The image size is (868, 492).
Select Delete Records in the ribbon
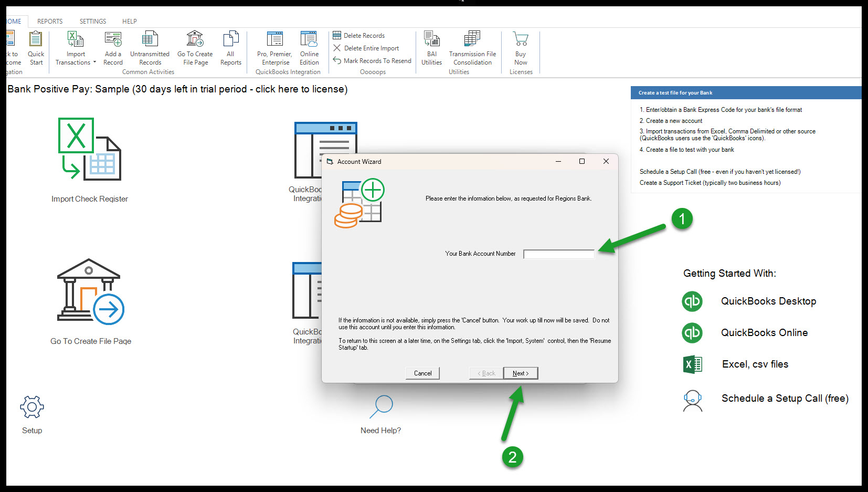[x=359, y=35]
